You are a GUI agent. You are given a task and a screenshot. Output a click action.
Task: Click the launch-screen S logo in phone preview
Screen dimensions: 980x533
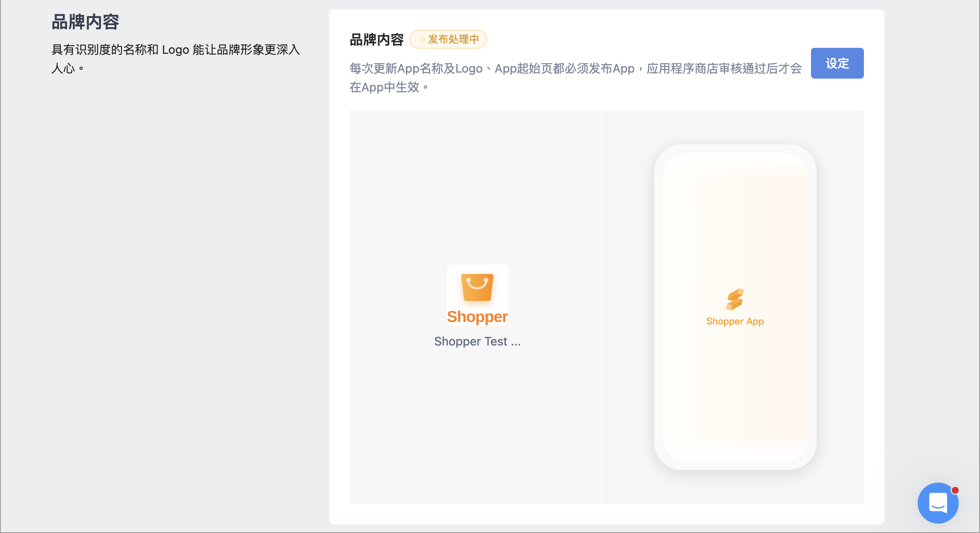(735, 299)
